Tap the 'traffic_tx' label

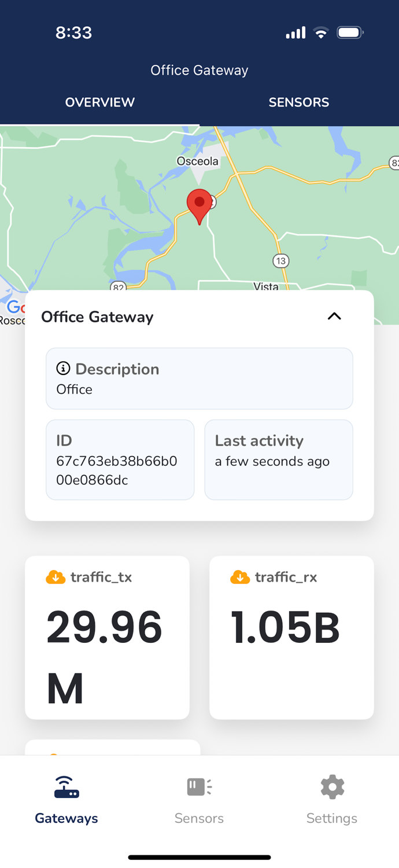click(101, 577)
